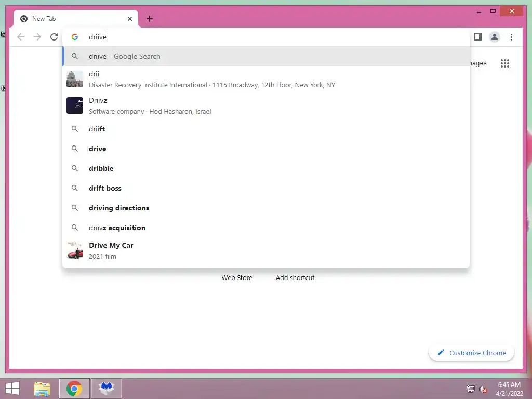
Task: Choose the Driivz software company suggestion
Action: pos(266,105)
